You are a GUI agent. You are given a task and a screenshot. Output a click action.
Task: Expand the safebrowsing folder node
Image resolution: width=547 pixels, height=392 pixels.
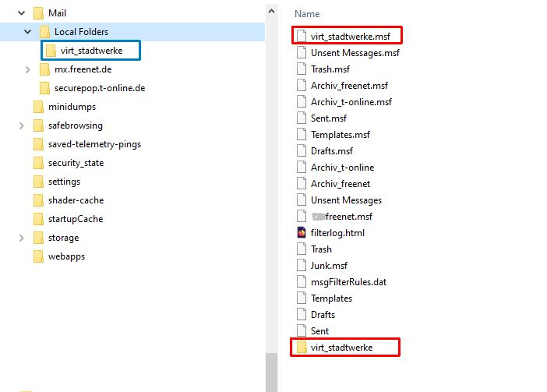tap(22, 125)
